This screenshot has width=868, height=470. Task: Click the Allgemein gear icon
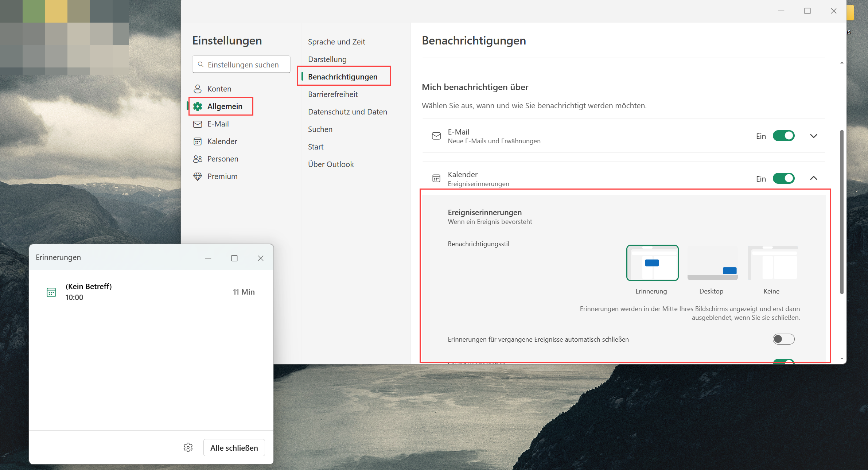[x=198, y=106]
